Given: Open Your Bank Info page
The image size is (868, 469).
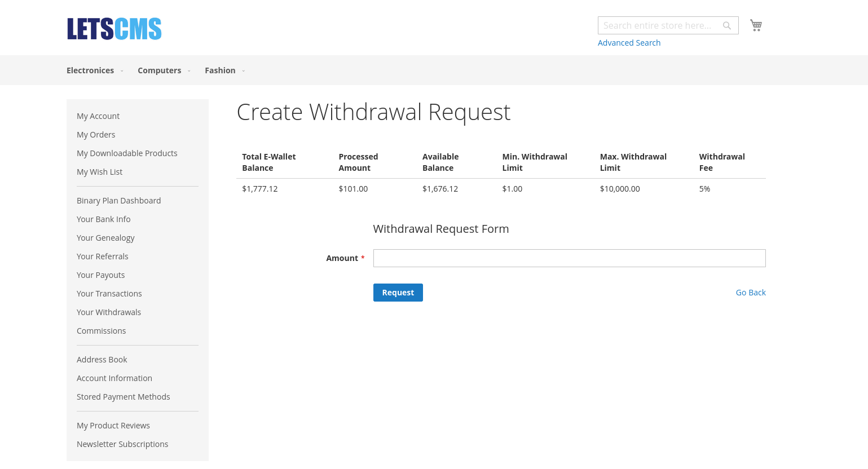Looking at the screenshot, I should pos(103,219).
